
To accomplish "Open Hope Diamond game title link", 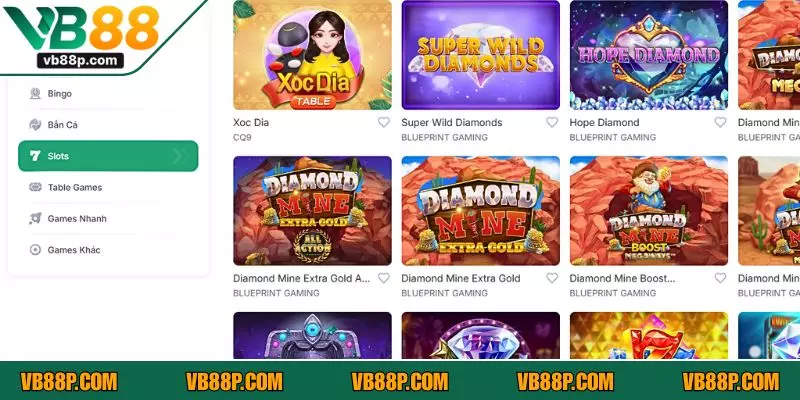I will [604, 122].
